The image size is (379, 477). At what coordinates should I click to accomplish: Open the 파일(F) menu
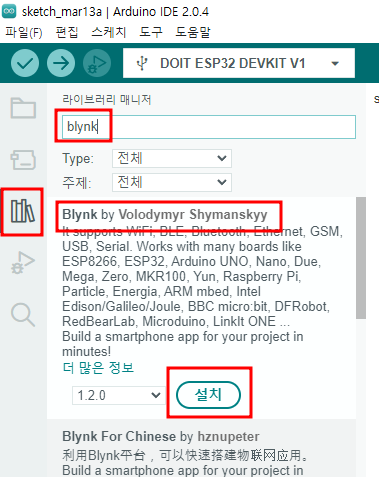[24, 32]
